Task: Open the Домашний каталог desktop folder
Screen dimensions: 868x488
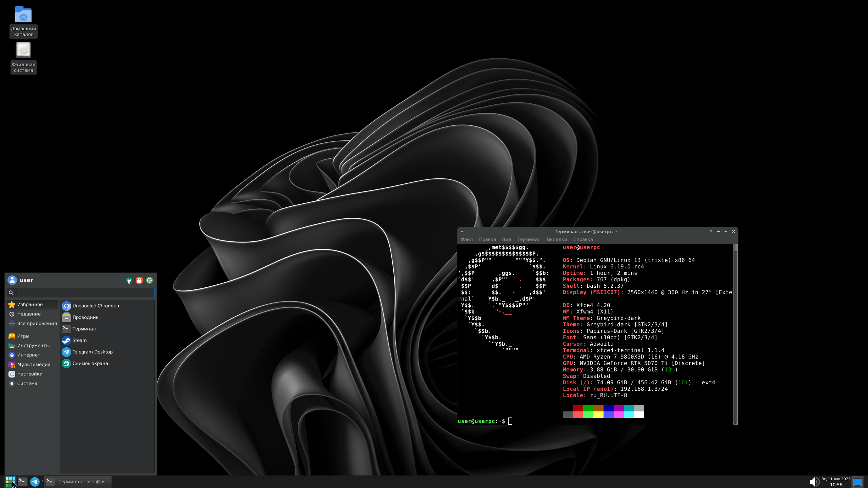Action: click(23, 15)
